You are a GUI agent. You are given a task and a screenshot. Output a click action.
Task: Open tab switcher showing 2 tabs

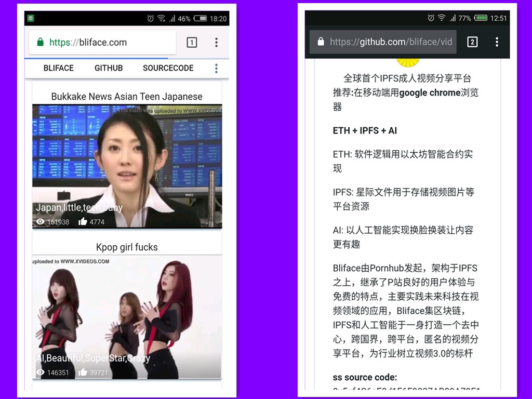coord(472,42)
